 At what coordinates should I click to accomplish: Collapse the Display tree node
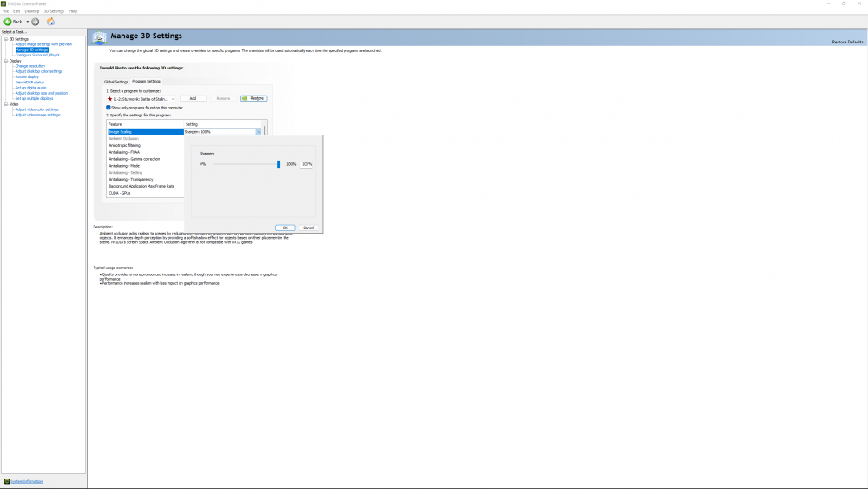(x=6, y=60)
